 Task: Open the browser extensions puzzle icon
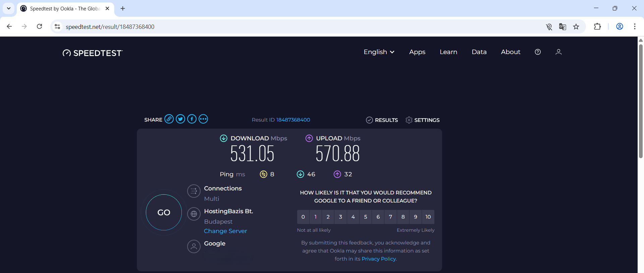597,27
